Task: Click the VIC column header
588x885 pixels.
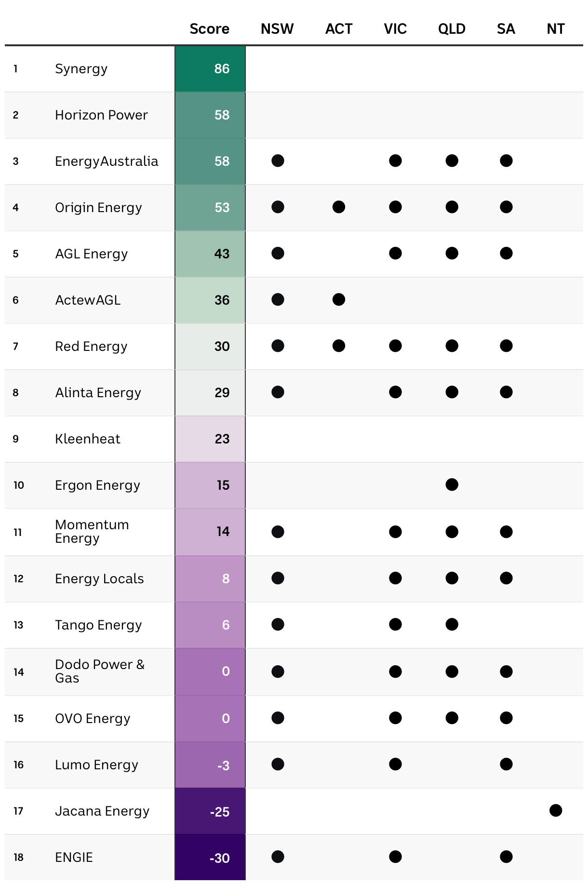Action: click(x=395, y=29)
